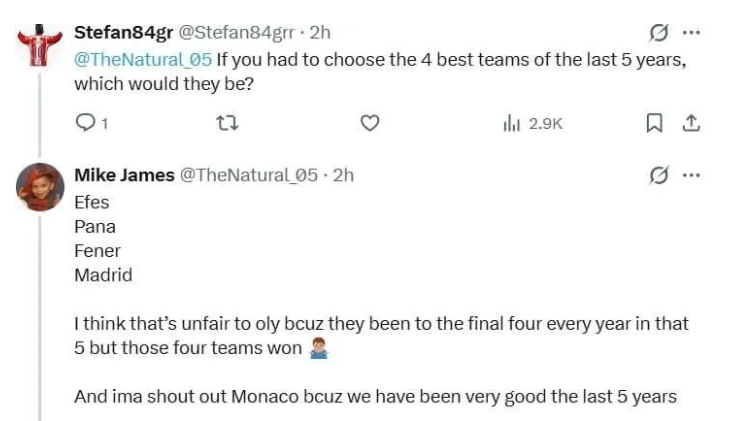Visit Stefan84gr display name profile link

click(123, 33)
